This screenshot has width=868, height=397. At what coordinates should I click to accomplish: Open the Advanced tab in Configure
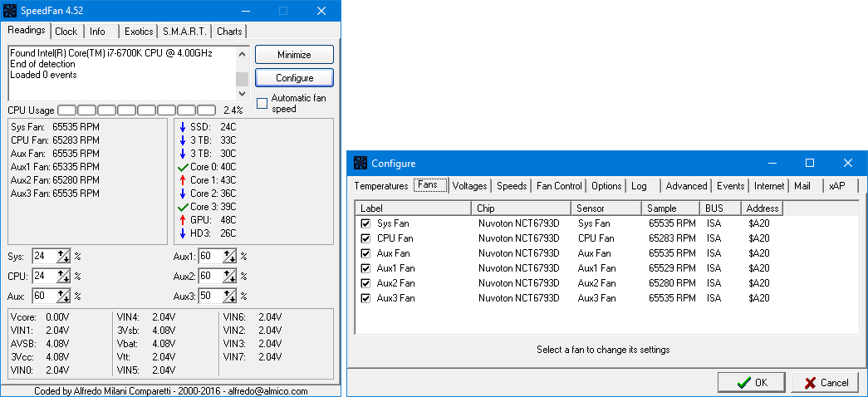(686, 186)
